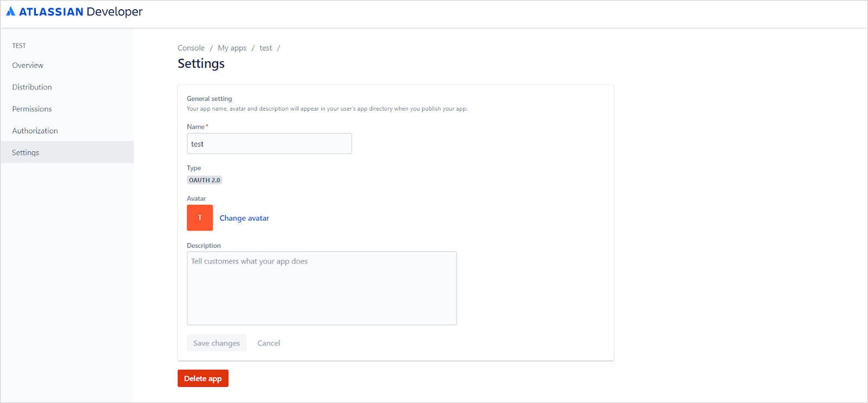Click the Atlassian Developer wordmark
The width and height of the screenshot is (868, 403).
point(81,11)
